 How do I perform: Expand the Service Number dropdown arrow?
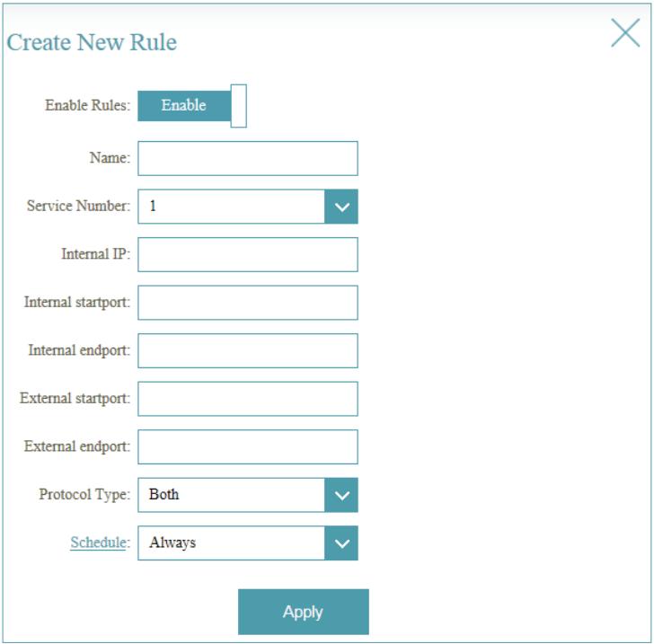click(x=341, y=207)
